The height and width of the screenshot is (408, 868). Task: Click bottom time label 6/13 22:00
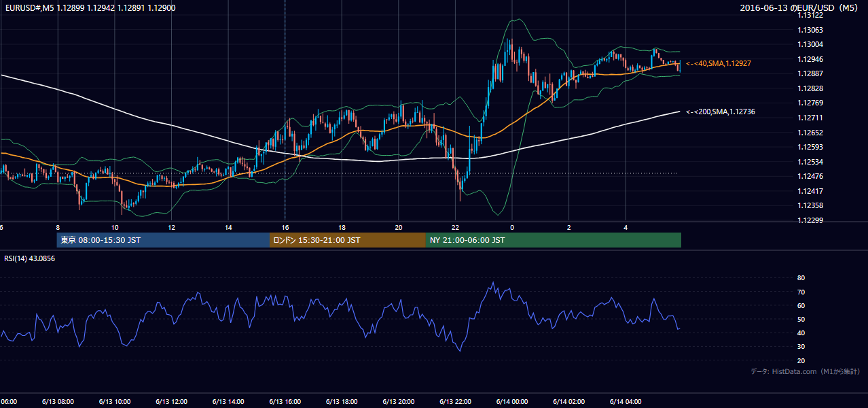coord(455,401)
